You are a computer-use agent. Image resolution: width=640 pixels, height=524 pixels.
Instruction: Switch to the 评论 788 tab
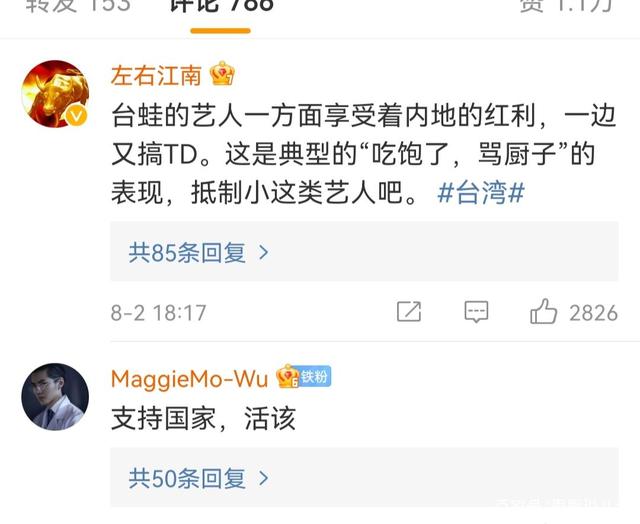(221, 6)
